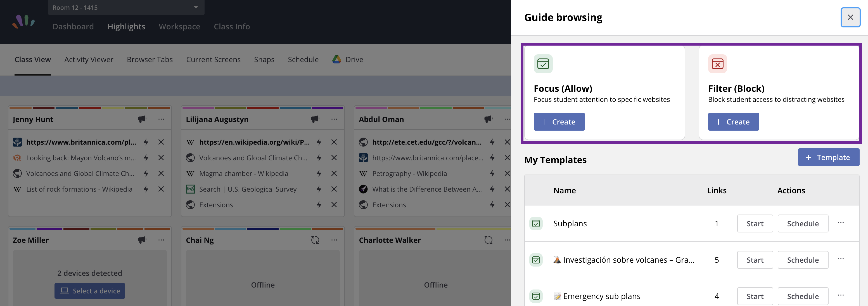
Task: Click the Name column header in My Templates
Action: pyautogui.click(x=565, y=190)
